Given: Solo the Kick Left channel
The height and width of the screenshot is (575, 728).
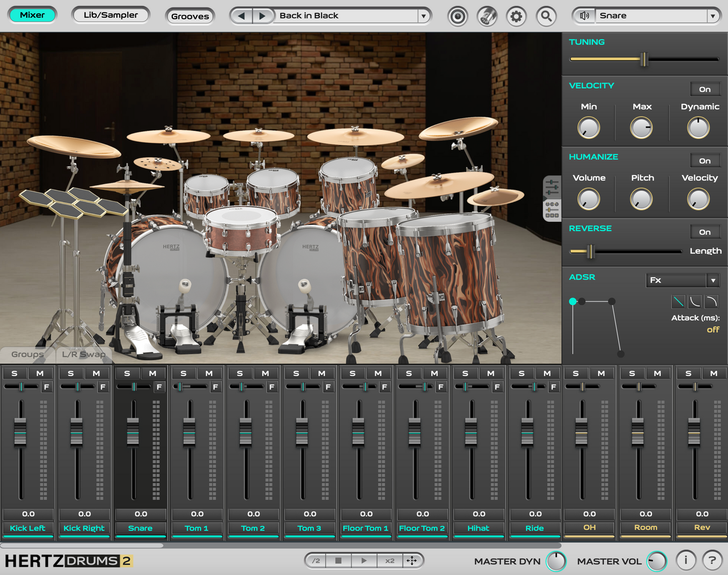Looking at the screenshot, I should [x=15, y=373].
